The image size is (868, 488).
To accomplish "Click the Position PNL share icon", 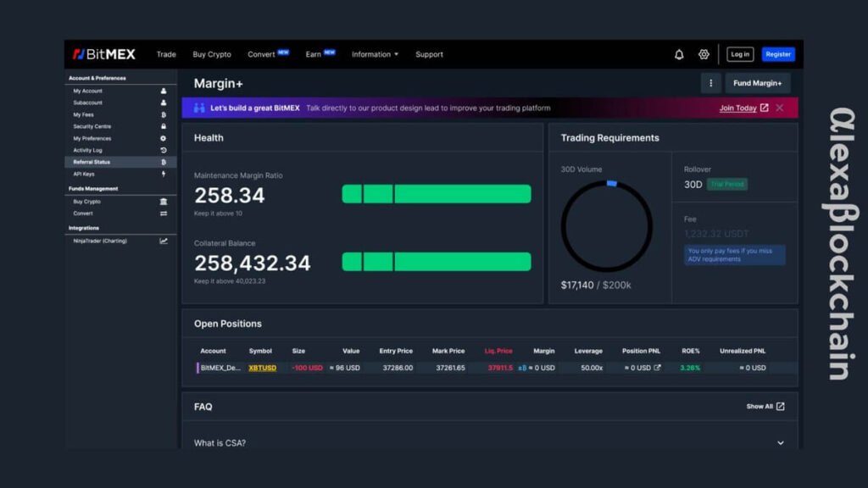I will 657,368.
